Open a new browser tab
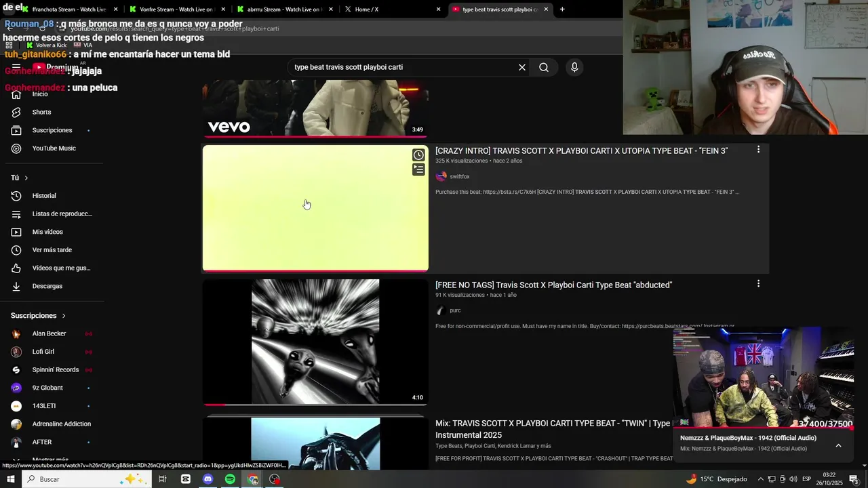This screenshot has width=868, height=488. click(562, 9)
